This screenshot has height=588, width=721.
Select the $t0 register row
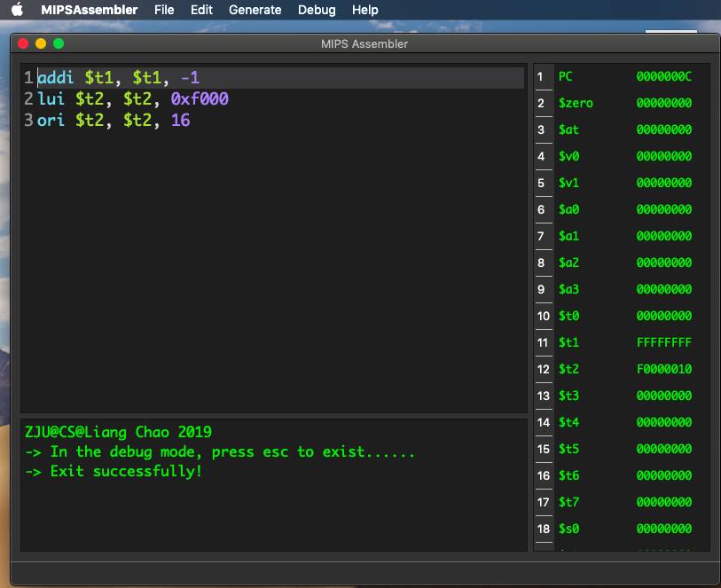tap(622, 316)
